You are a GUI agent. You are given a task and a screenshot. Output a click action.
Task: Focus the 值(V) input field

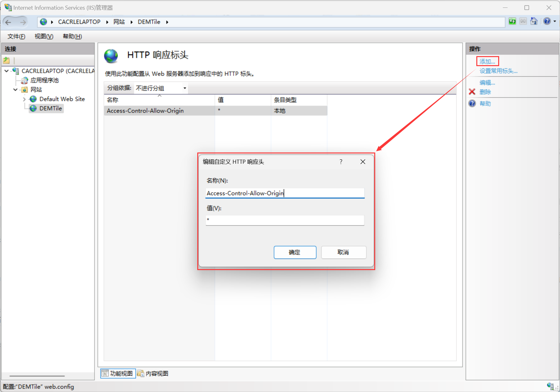point(285,220)
